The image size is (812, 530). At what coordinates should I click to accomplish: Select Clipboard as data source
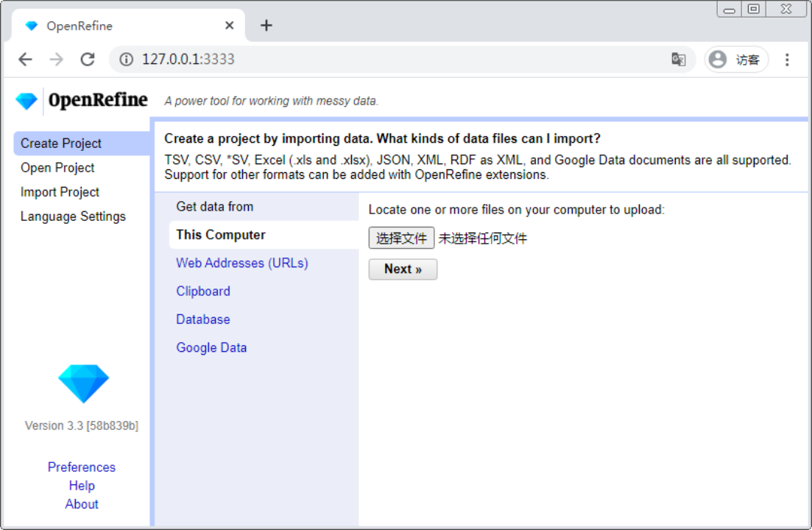pyautogui.click(x=203, y=291)
